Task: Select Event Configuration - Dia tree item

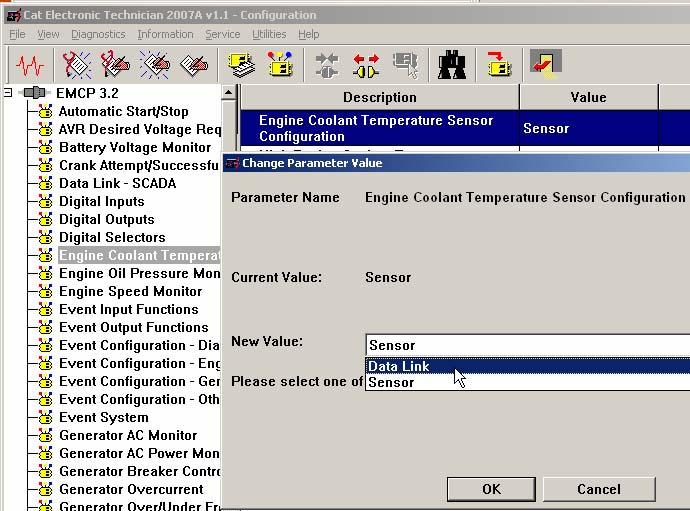Action: click(x=139, y=346)
